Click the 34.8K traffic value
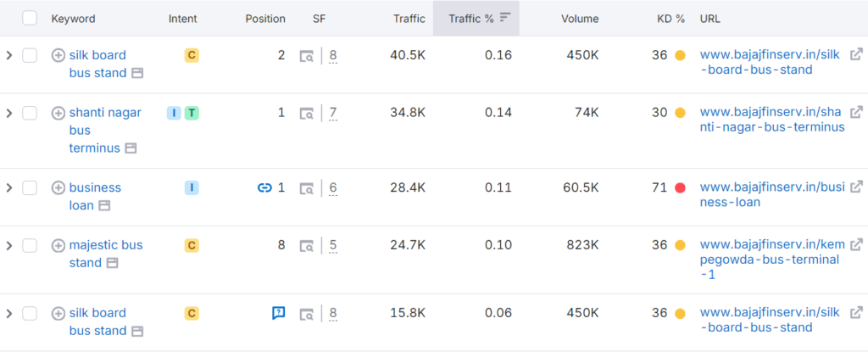 (408, 113)
